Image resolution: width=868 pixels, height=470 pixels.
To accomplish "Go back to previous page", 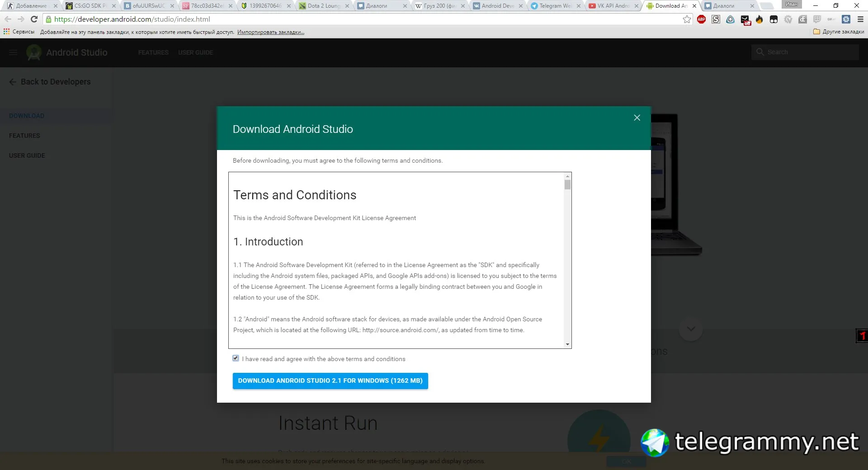I will coord(8,19).
